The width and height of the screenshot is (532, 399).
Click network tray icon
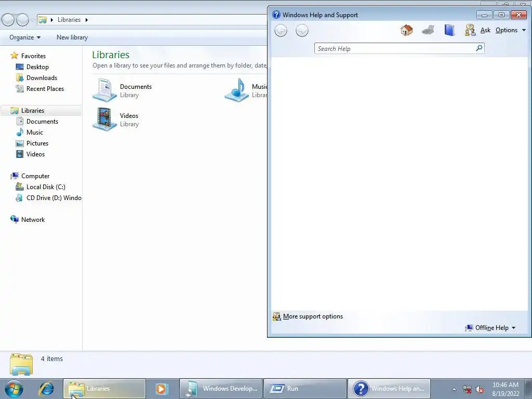[x=467, y=389]
